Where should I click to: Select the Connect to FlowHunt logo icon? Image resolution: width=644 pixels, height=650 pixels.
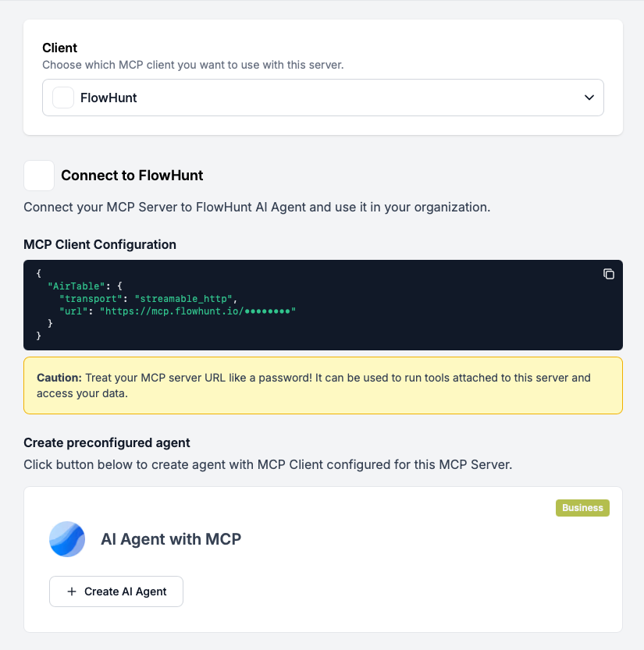pos(39,176)
